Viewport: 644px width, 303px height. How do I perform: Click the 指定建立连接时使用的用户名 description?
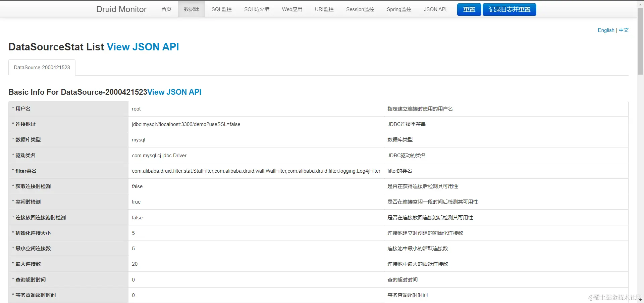click(x=420, y=109)
